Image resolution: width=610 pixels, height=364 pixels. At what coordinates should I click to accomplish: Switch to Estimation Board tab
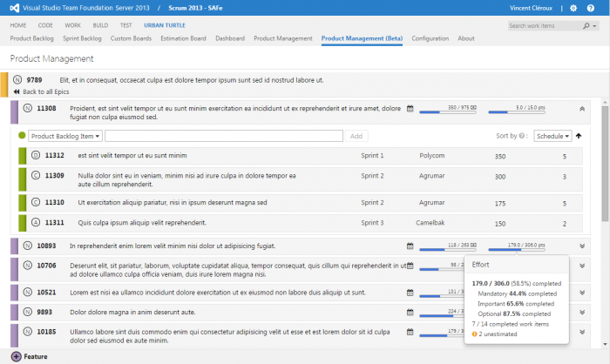183,38
